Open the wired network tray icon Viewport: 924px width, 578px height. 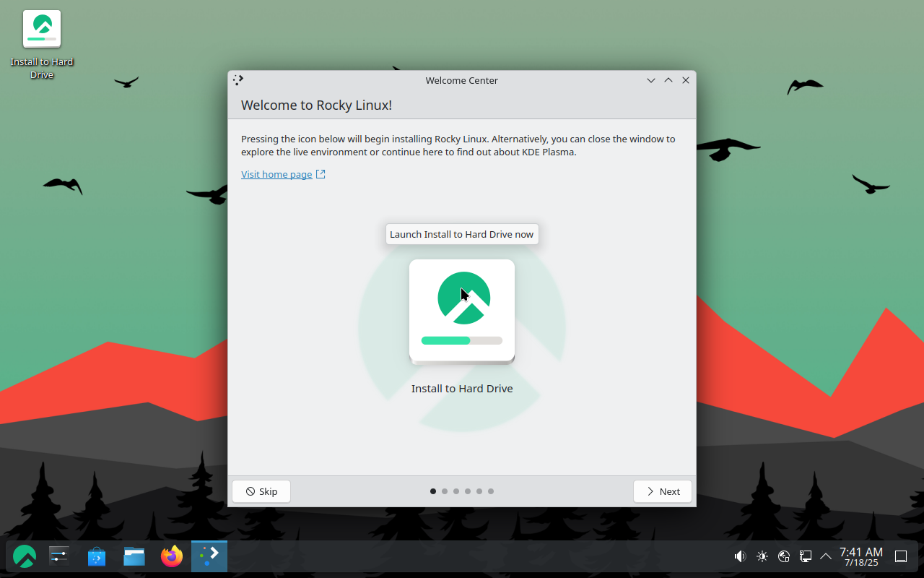(805, 556)
